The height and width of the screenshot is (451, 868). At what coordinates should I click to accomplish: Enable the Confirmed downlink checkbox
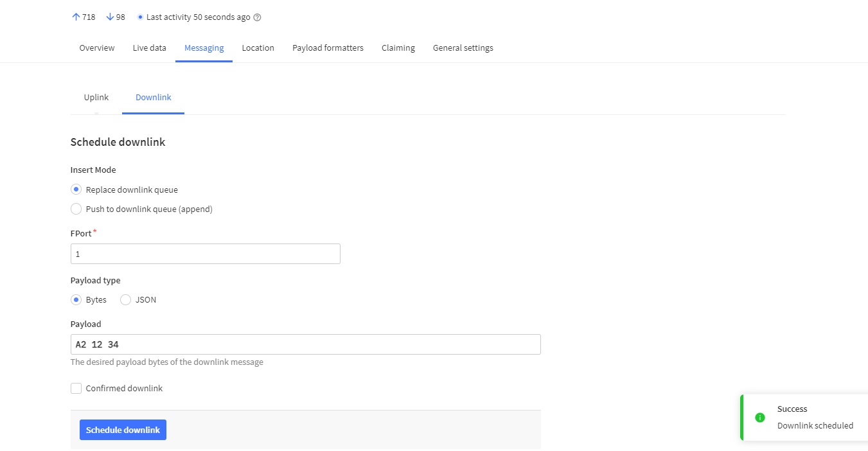76,388
